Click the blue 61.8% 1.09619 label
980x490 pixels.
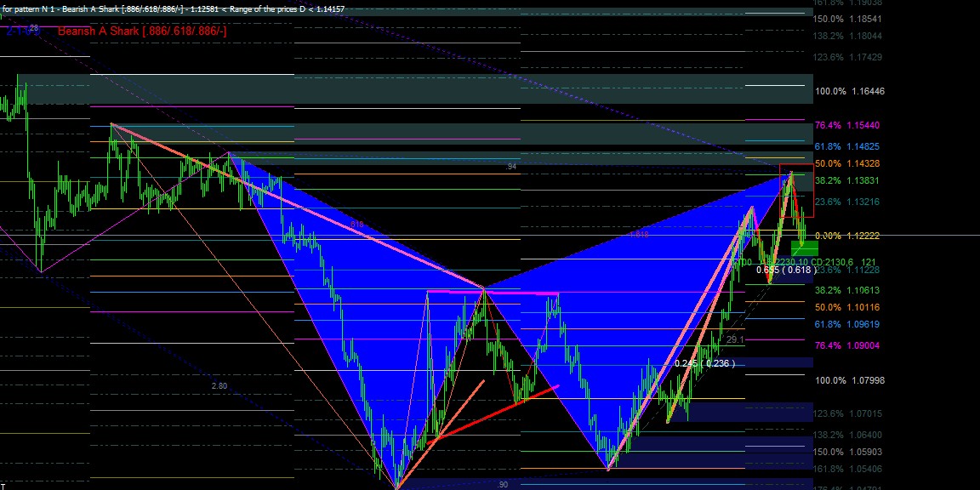[x=847, y=324]
